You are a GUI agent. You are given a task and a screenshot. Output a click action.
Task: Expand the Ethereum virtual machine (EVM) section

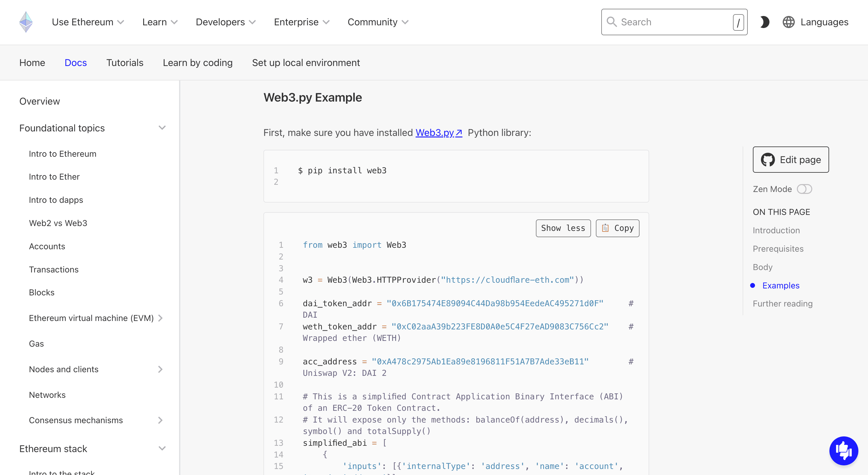[x=163, y=318]
